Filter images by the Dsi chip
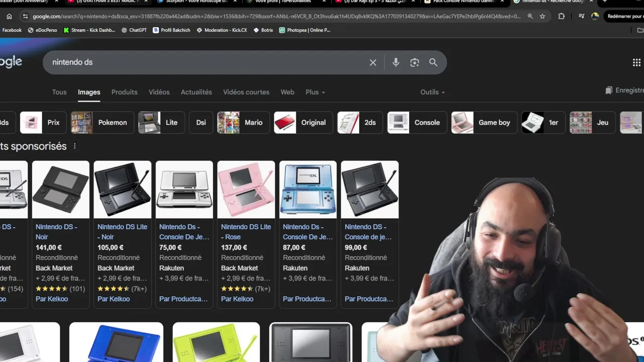This screenshot has width=644, height=362. [x=201, y=122]
